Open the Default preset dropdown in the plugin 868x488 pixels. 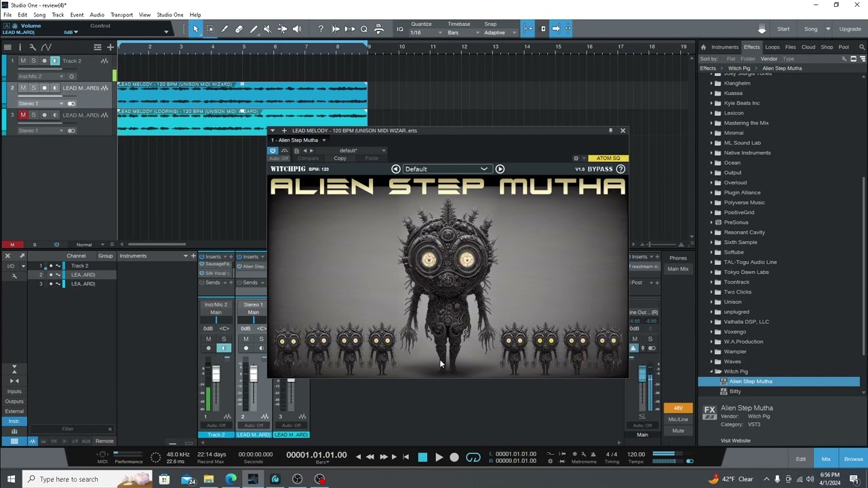446,169
